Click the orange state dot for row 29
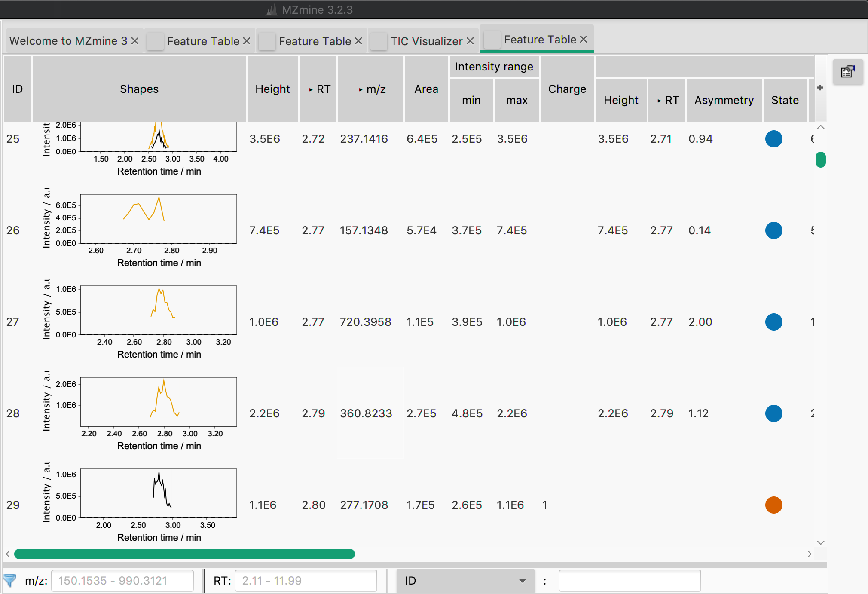 [x=773, y=505]
